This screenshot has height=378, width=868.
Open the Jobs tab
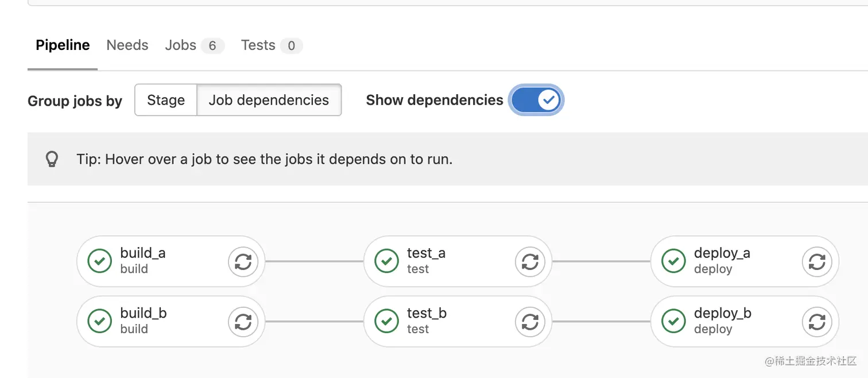tap(195, 45)
